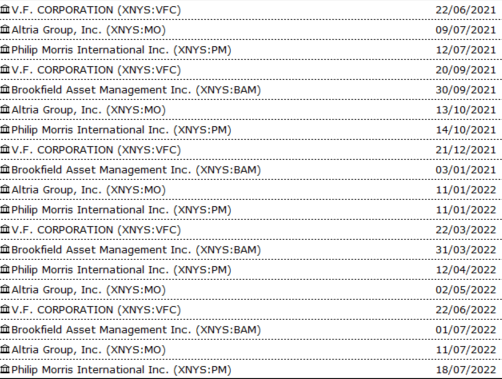
Task: Click institution icon beside Brookfield Asset Management dated 30/09/2021
Action: click(x=5, y=89)
